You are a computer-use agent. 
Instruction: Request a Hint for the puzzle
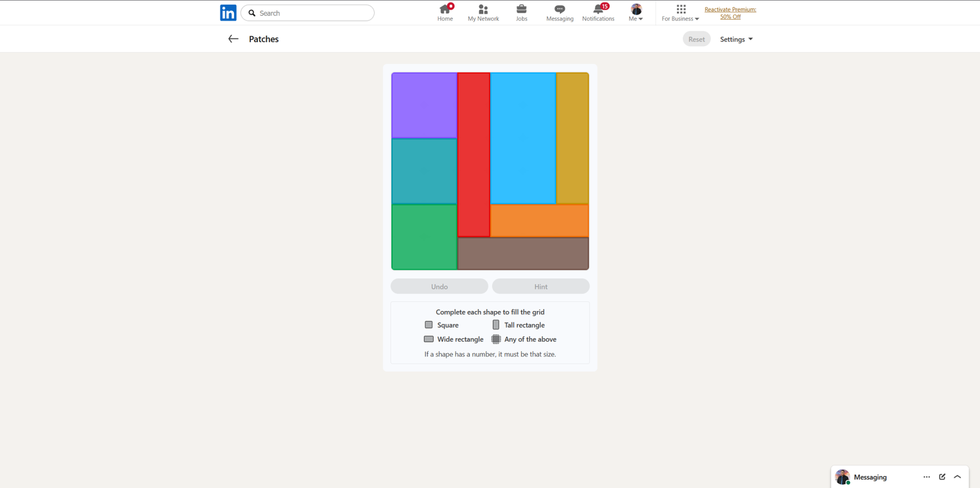[x=540, y=287]
